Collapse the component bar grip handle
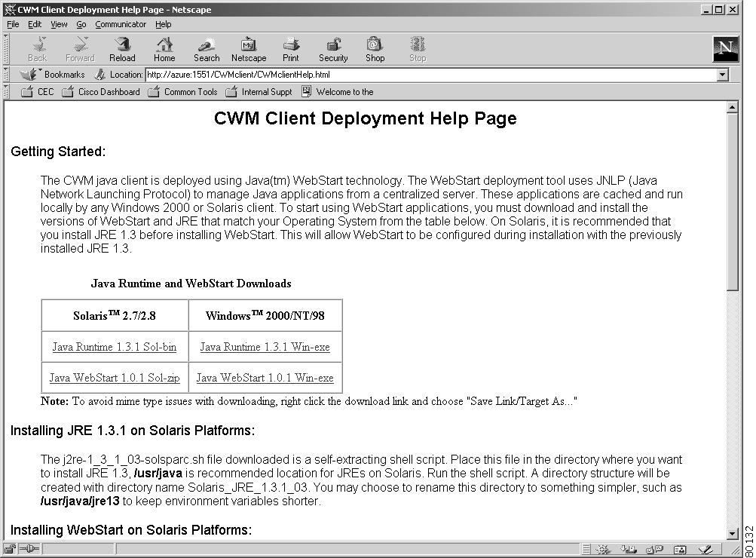 pyautogui.click(x=586, y=549)
